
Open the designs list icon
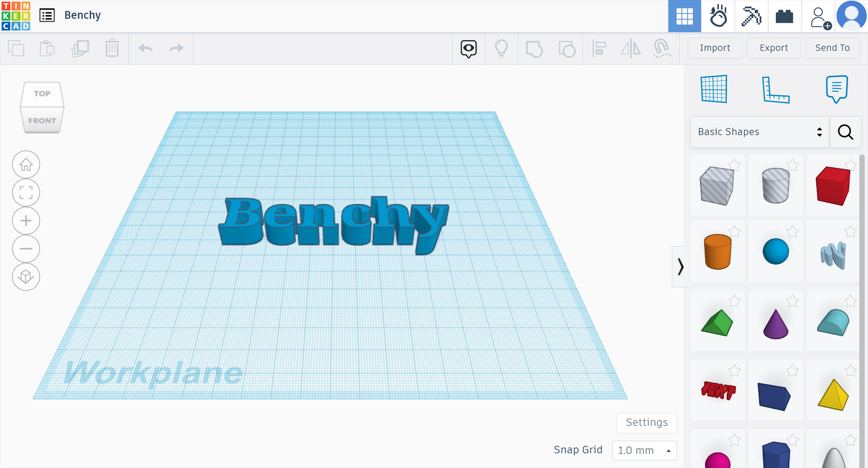(47, 15)
